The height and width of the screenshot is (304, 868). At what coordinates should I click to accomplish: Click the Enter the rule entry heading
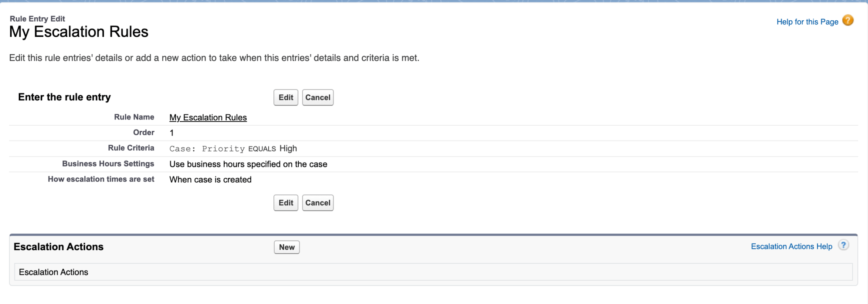point(64,97)
